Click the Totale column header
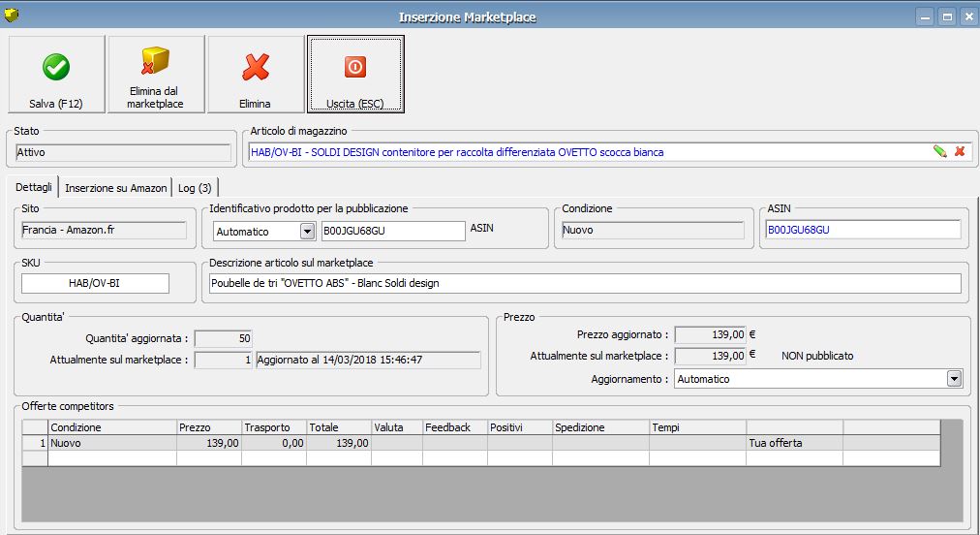 339,427
